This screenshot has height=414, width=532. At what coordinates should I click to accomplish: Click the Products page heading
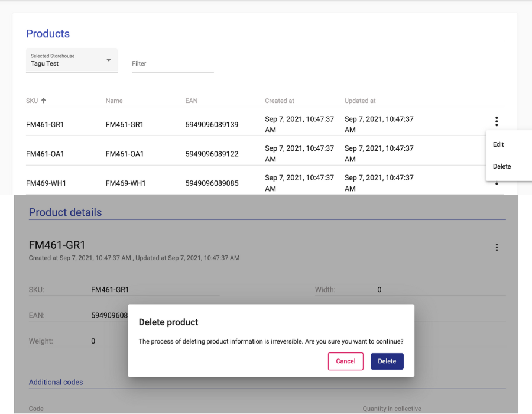pyautogui.click(x=48, y=34)
